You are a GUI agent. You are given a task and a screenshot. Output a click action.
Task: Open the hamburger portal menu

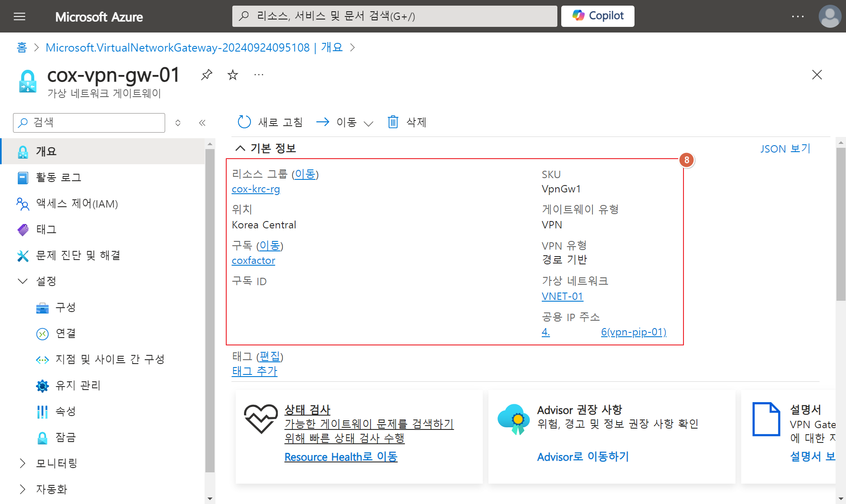[20, 16]
